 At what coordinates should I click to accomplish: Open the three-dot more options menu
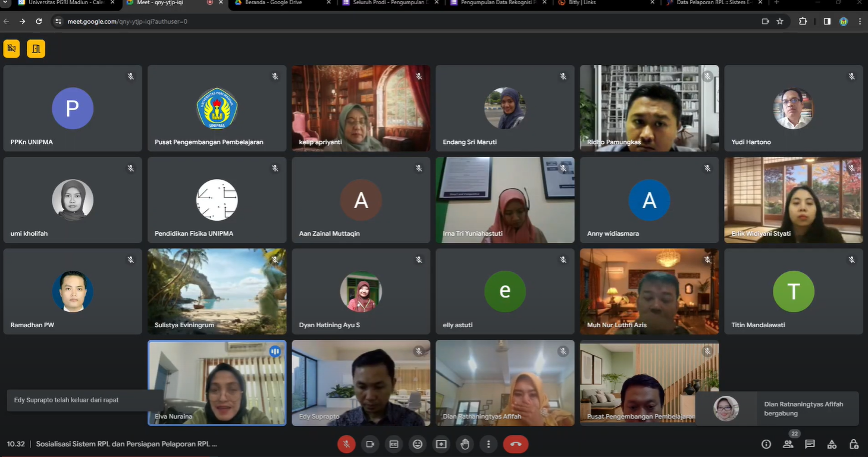click(x=488, y=444)
